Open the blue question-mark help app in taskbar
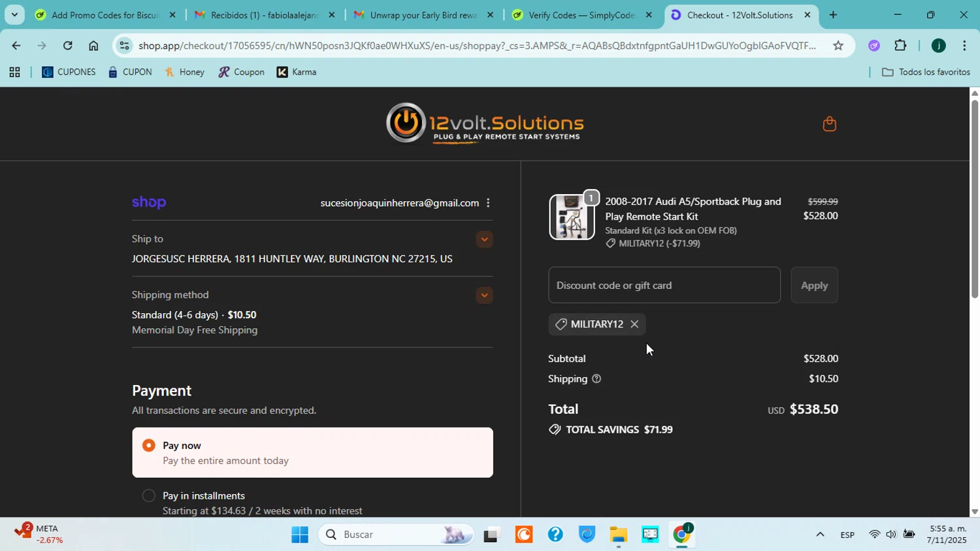The width and height of the screenshot is (980, 551). coord(555,535)
